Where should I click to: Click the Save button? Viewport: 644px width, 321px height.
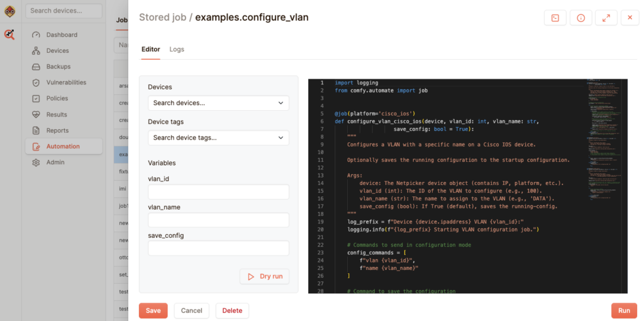[153, 310]
